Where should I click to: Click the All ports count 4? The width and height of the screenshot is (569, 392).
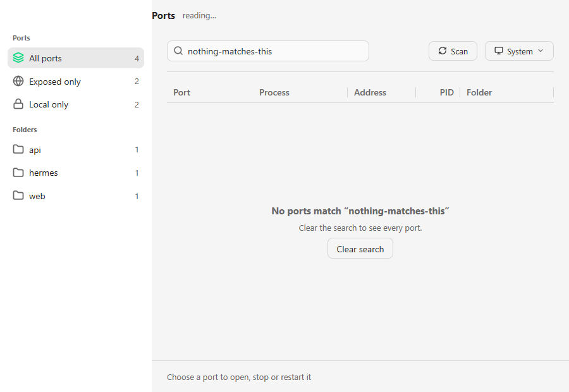point(137,58)
